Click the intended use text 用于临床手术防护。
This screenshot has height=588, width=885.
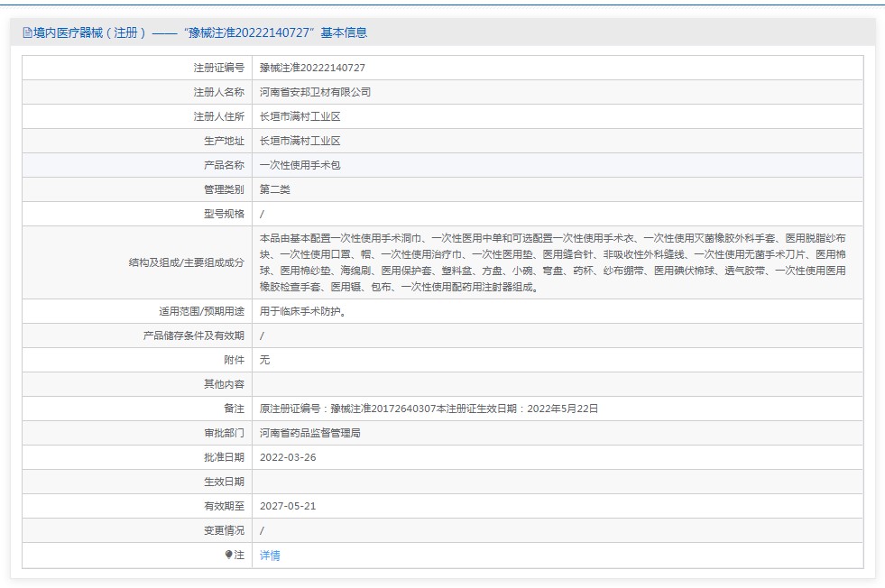click(x=302, y=311)
